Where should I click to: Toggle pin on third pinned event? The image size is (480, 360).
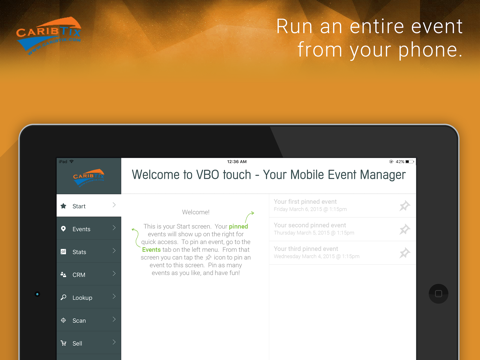point(404,253)
